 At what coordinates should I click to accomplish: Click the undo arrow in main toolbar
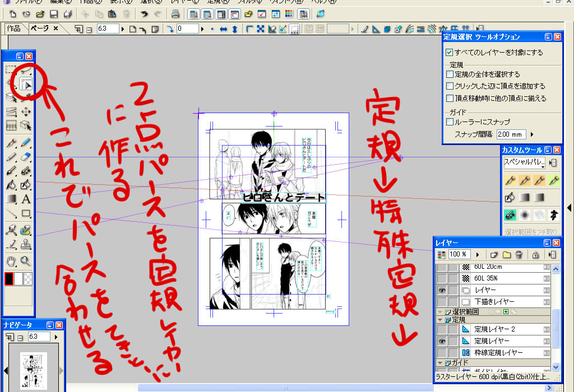point(144,14)
